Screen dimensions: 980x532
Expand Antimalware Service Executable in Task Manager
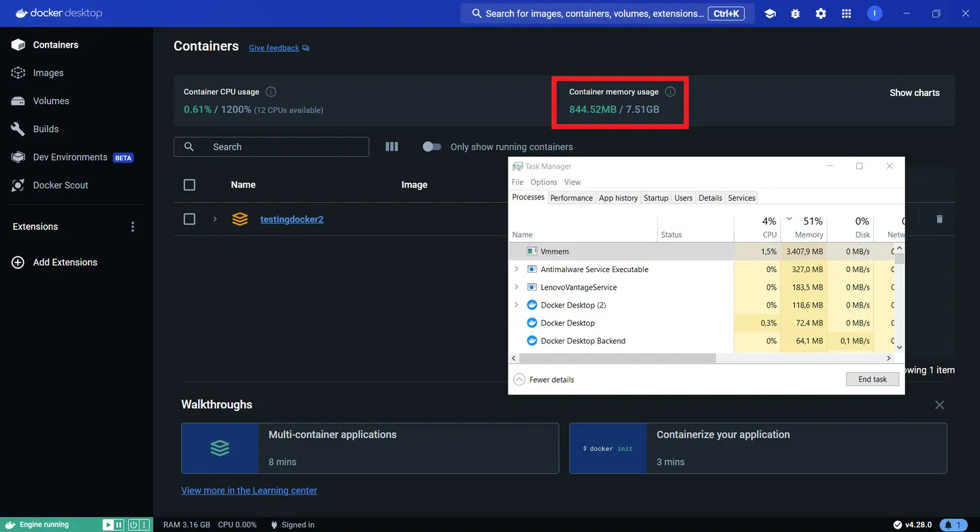[517, 269]
